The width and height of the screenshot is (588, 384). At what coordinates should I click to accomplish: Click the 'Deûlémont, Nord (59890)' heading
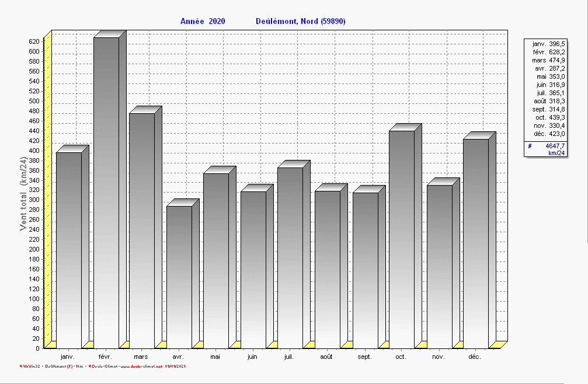coord(301,22)
